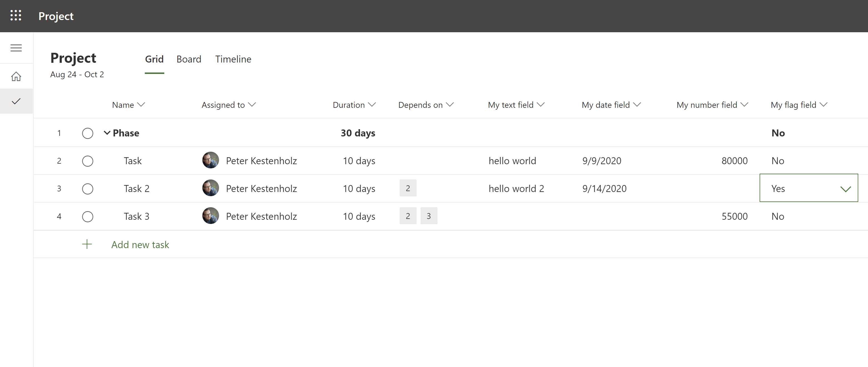
Task: Click the avatar in Task 3 row
Action: pos(210,216)
